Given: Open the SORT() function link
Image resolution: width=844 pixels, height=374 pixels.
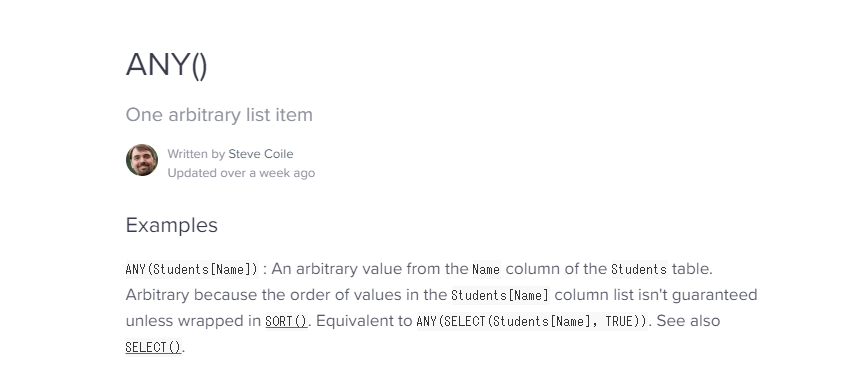Looking at the screenshot, I should (286, 321).
